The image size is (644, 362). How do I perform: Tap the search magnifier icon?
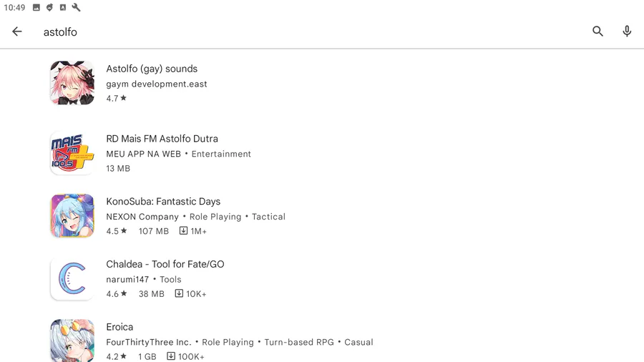pos(597,31)
